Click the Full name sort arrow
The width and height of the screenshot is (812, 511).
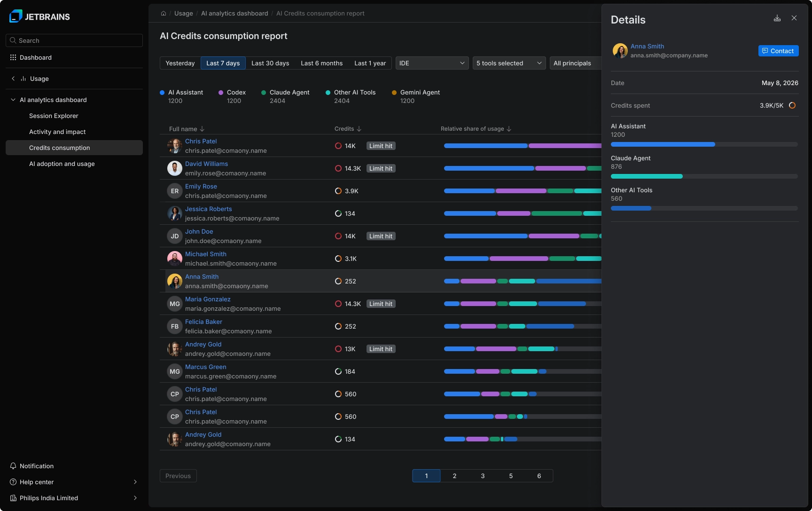point(202,129)
